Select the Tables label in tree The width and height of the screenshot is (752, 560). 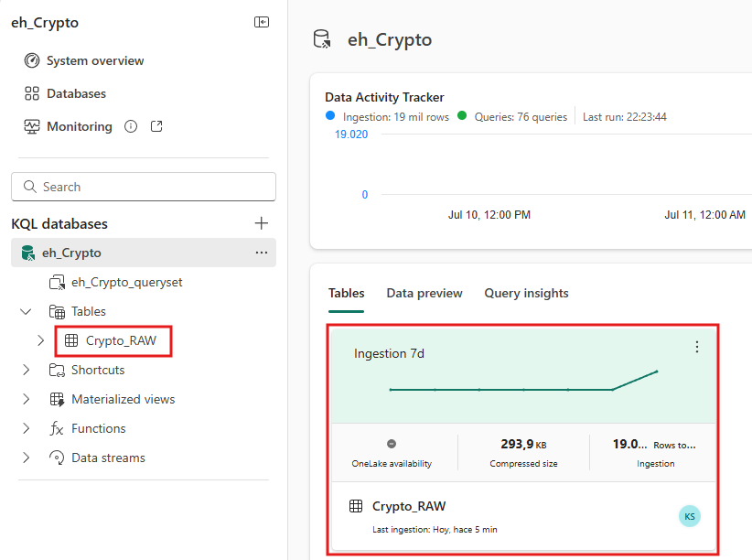point(89,312)
